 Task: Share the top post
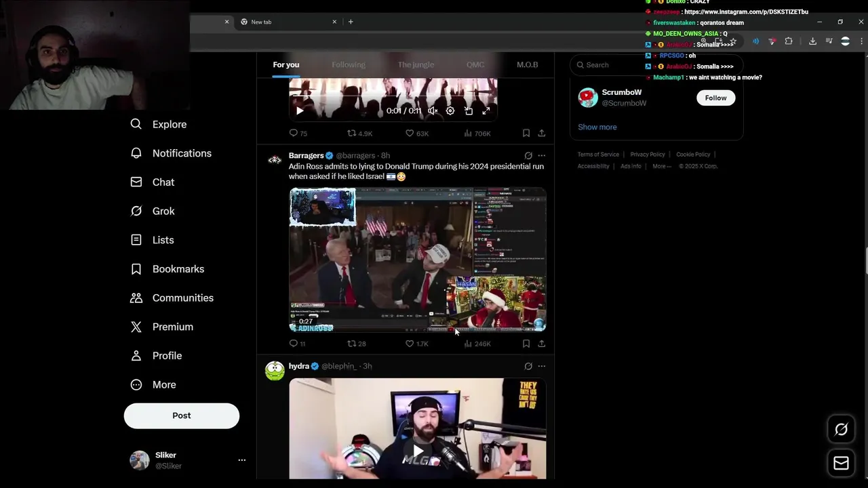pyautogui.click(x=541, y=134)
